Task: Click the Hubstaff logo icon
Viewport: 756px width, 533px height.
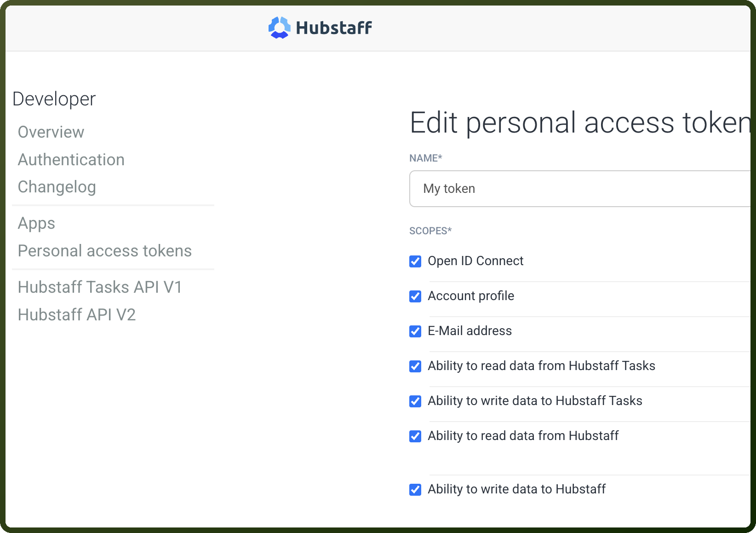Action: click(279, 28)
